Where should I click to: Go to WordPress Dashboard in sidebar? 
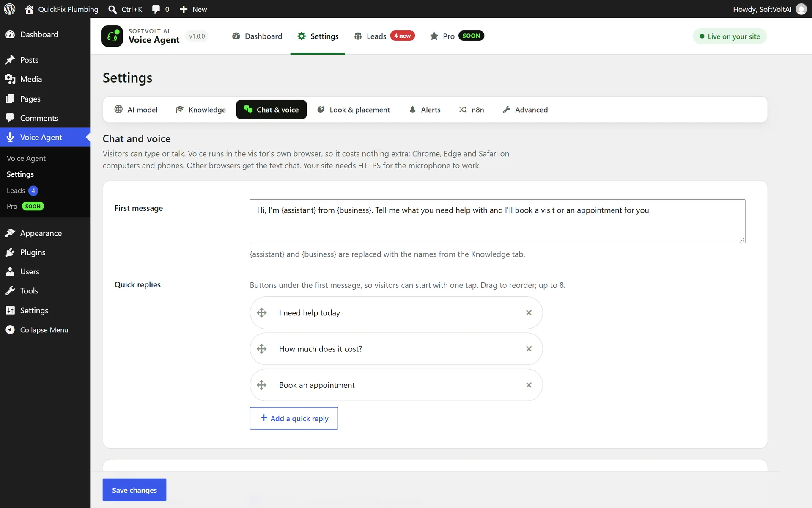(45, 34)
